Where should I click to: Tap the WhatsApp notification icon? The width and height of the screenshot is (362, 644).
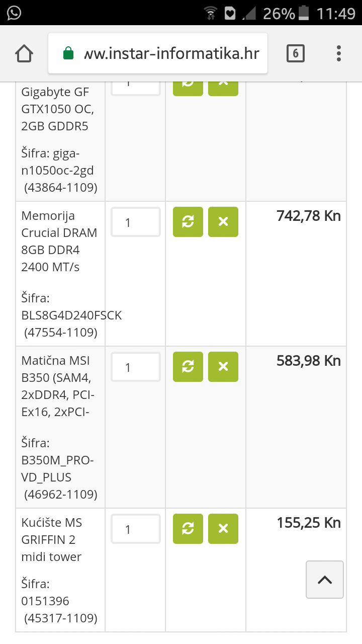tap(14, 13)
